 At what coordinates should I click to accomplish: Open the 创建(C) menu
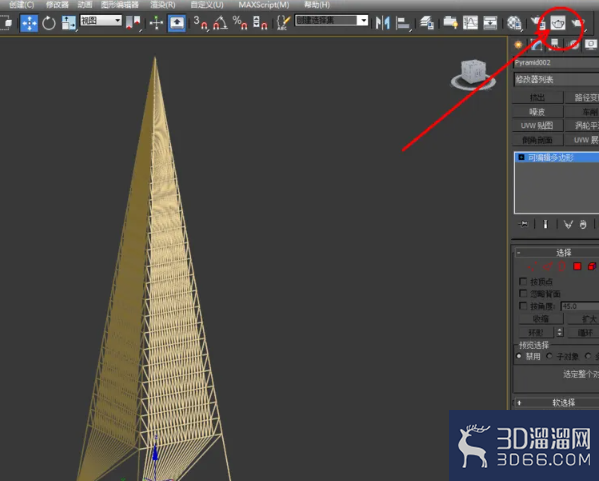click(22, 5)
